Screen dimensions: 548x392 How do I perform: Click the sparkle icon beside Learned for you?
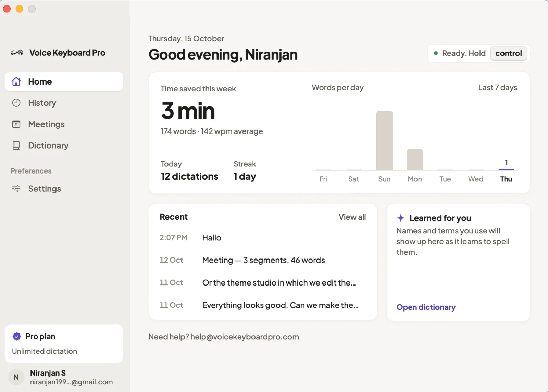click(x=401, y=218)
